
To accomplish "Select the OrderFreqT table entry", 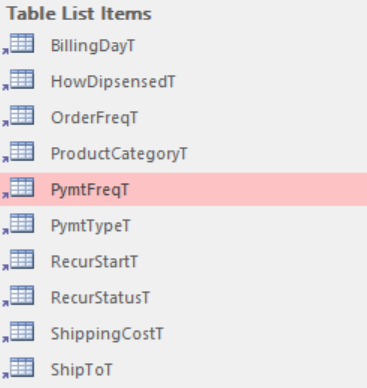I will [94, 118].
